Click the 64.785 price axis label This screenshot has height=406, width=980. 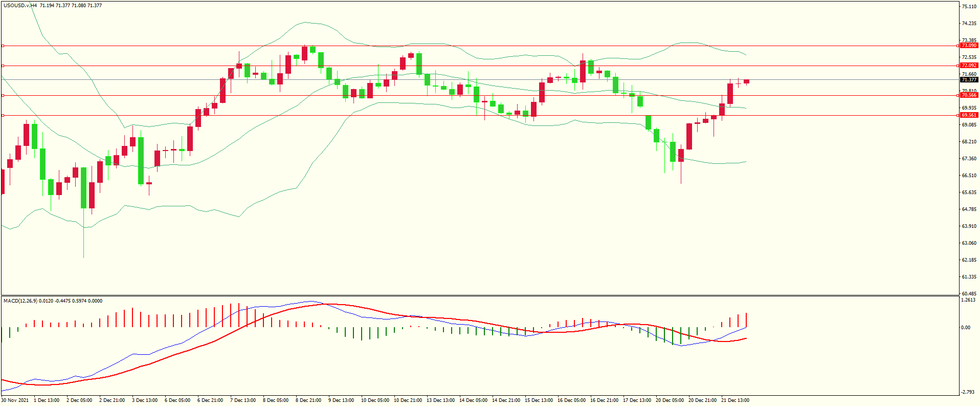(969, 209)
